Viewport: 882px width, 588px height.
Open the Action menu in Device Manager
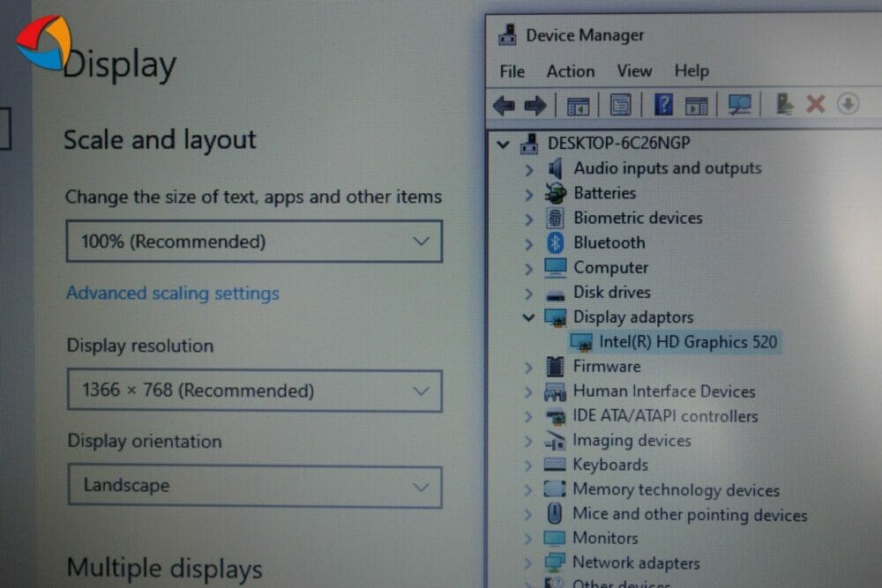point(571,71)
